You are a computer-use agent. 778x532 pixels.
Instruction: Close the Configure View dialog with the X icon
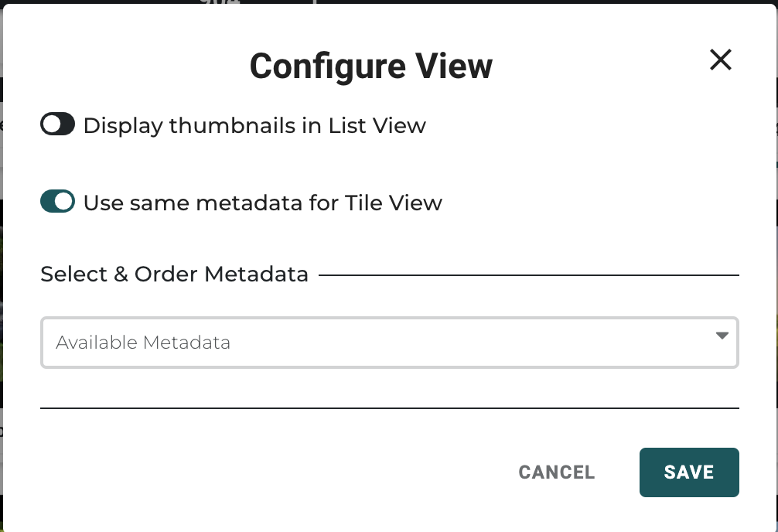point(720,60)
